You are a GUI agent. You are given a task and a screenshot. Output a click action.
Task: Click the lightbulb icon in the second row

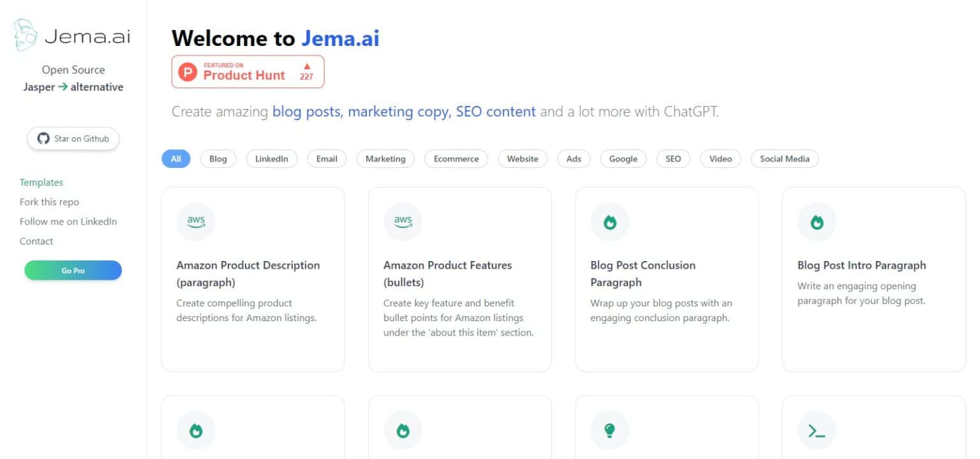click(610, 430)
